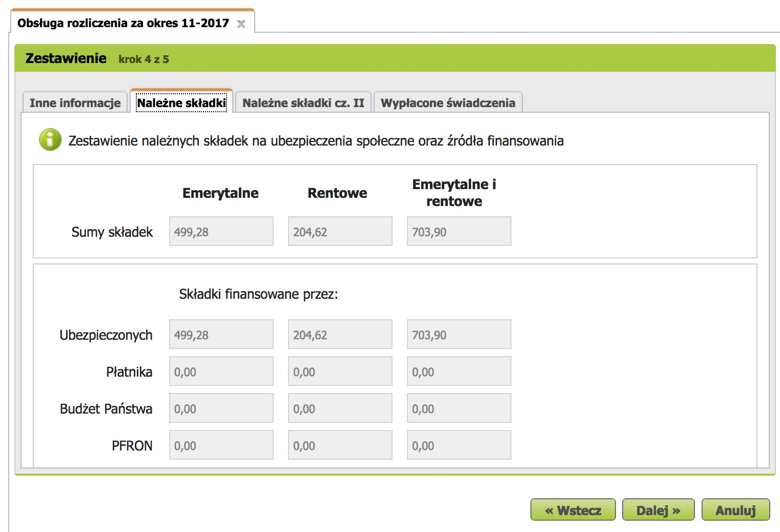Click the Sumy składek label
Image resolution: width=780 pixels, height=532 pixels.
[112, 232]
